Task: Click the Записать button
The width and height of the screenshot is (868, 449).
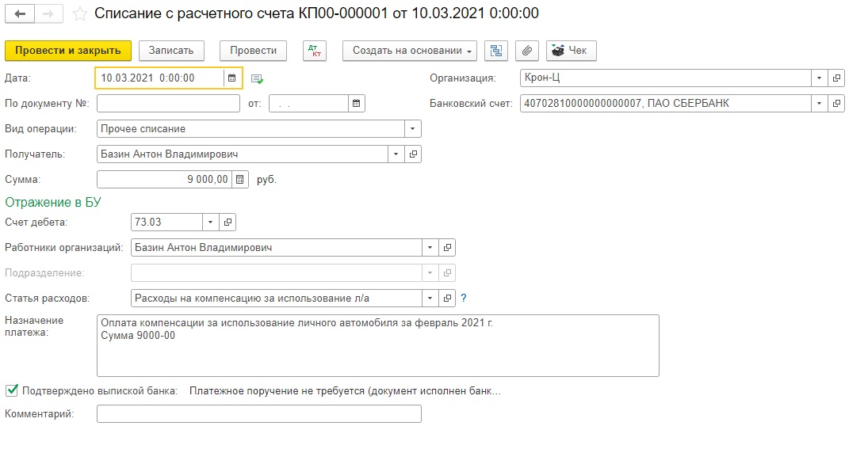Action: click(x=171, y=51)
